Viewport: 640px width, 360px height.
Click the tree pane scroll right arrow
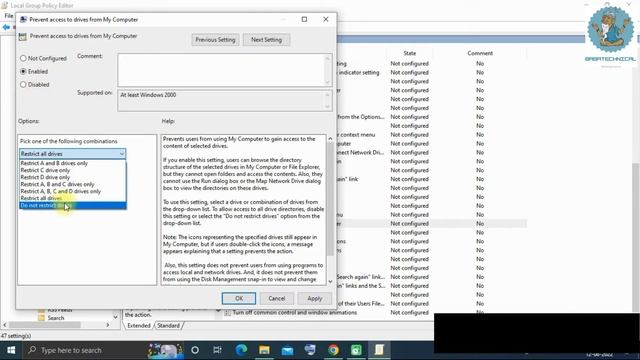tap(108, 325)
